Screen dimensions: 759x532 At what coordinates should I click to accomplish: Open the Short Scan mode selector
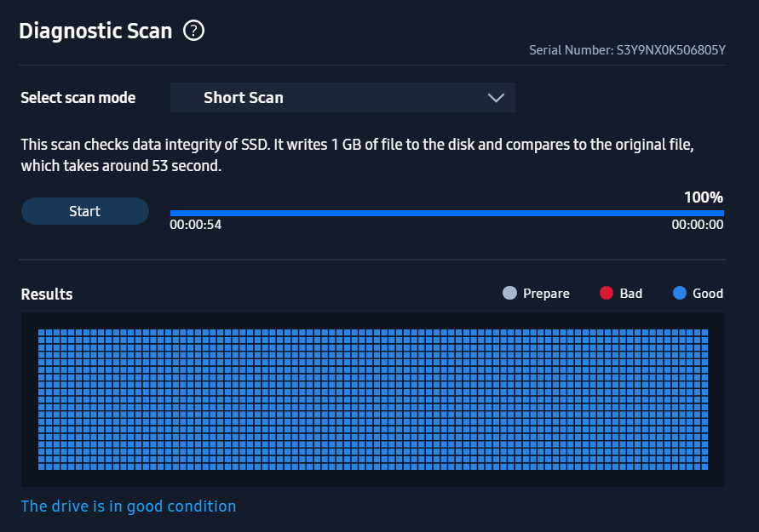pos(342,98)
